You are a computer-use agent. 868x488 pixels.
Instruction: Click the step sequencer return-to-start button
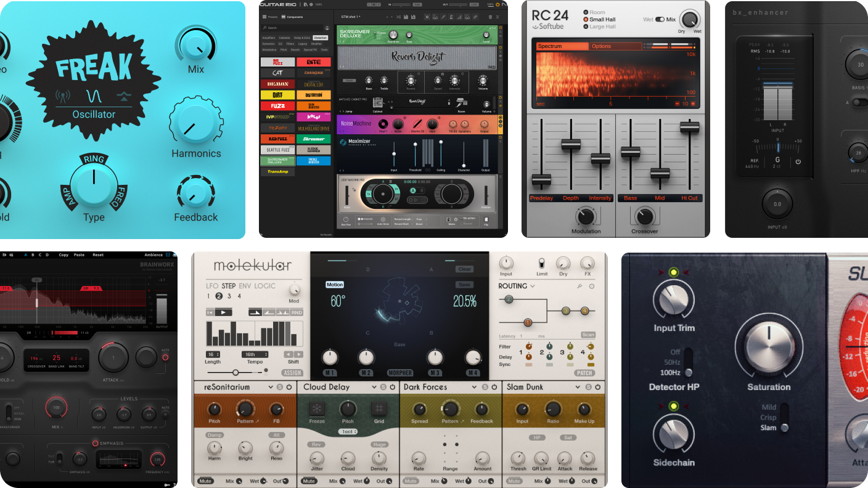point(210,312)
